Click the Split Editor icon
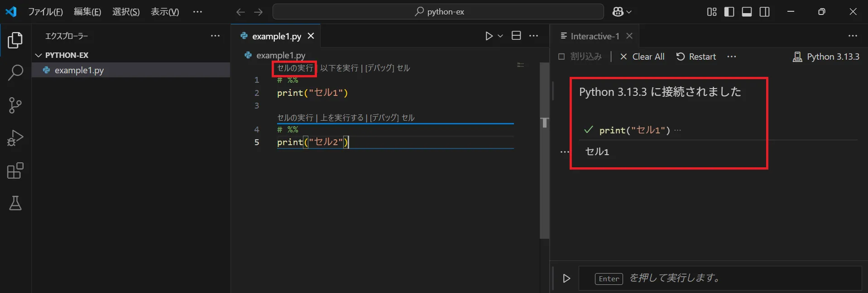Image resolution: width=868 pixels, height=293 pixels. point(516,36)
